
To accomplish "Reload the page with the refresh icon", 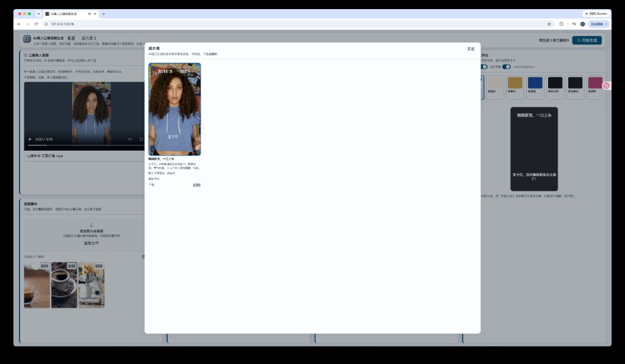I will [x=36, y=24].
